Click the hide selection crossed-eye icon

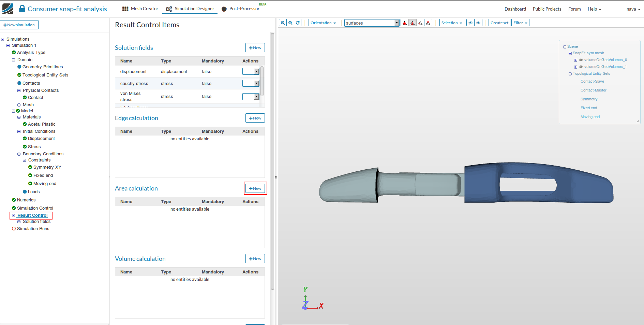click(x=470, y=23)
